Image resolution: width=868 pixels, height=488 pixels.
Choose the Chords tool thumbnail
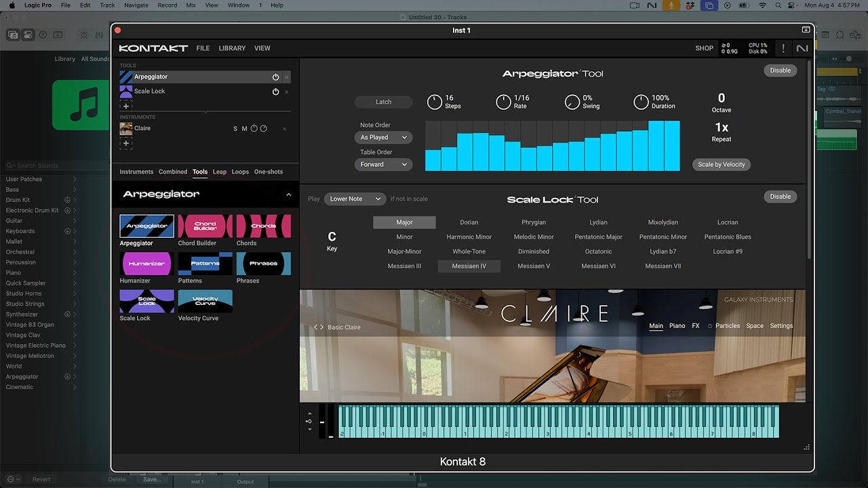[263, 226]
